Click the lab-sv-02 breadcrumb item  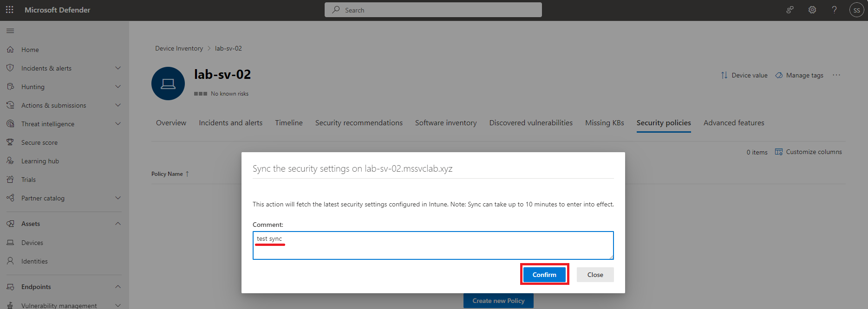click(x=228, y=48)
